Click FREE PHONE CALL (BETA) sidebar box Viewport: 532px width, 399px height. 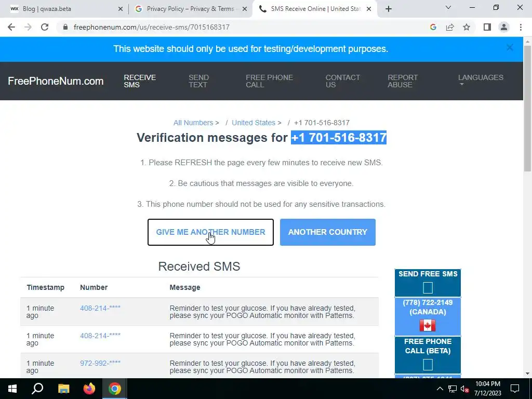[x=428, y=355]
